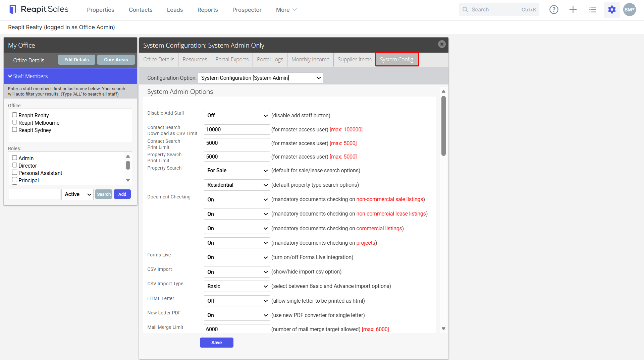The height and width of the screenshot is (362, 644).
Task: Click the plus add new icon
Action: (x=573, y=10)
